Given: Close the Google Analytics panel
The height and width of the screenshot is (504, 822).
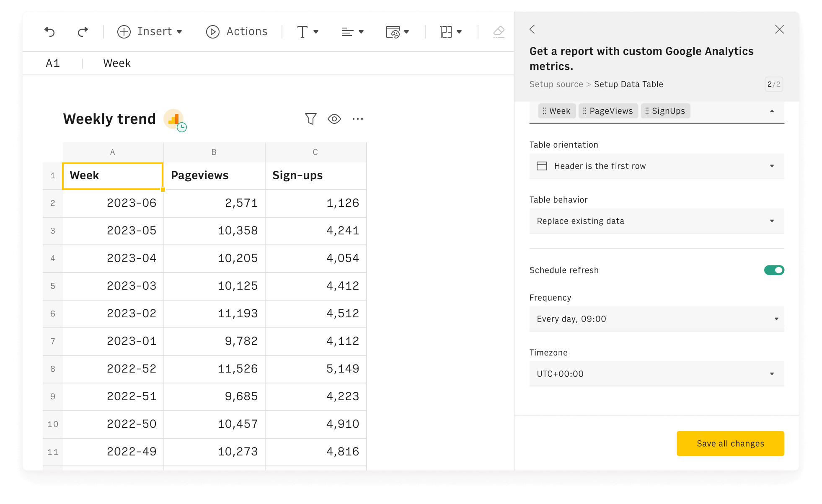Looking at the screenshot, I should tap(779, 29).
